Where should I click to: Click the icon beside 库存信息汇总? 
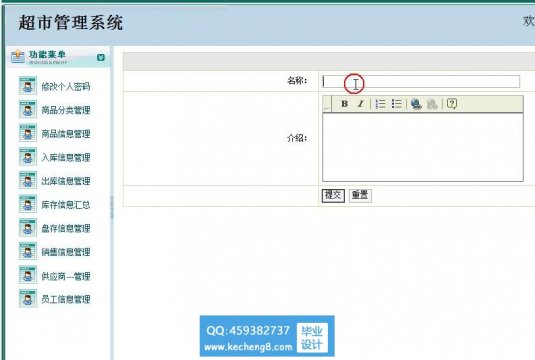[28, 204]
